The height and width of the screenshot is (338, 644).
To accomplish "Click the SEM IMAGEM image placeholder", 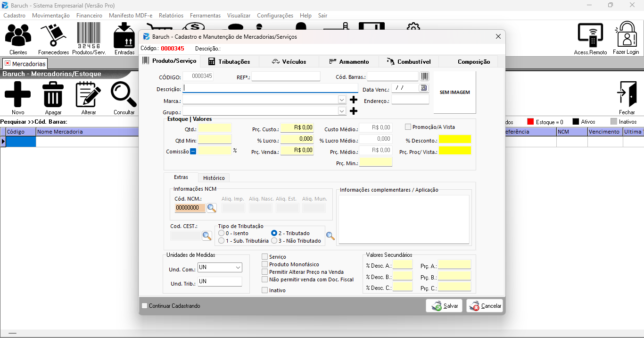I will click(x=455, y=93).
